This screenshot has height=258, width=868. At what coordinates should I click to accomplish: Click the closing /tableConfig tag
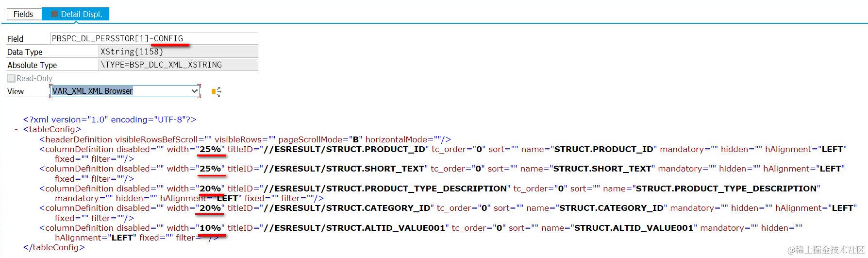[x=54, y=247]
